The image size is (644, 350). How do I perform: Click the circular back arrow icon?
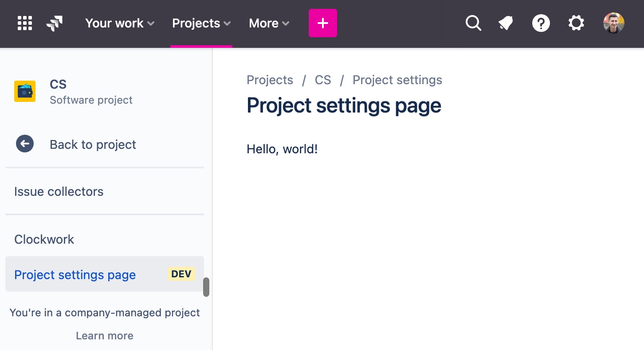click(25, 144)
